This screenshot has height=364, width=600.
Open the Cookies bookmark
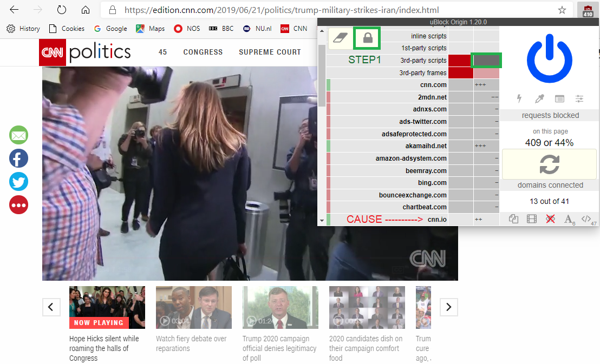[x=67, y=29]
